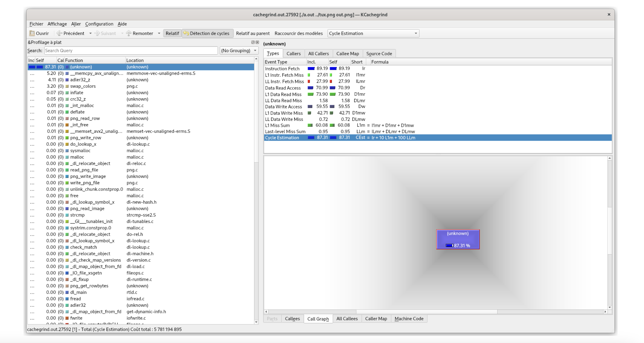Toggle Détection de cycles
The height and width of the screenshot is (343, 644).
(207, 33)
